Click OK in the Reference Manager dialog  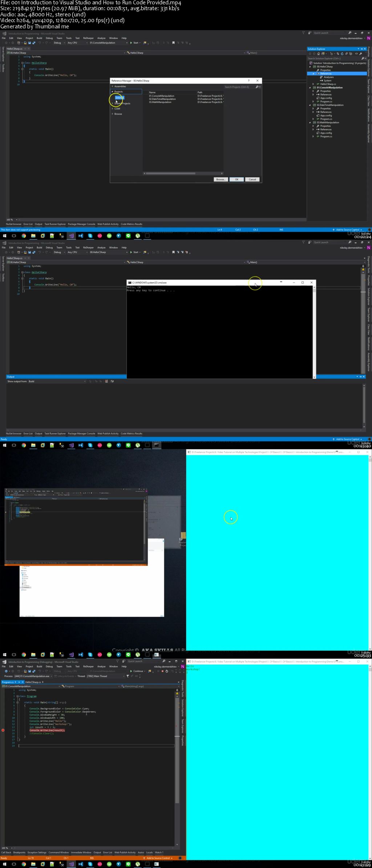coord(236,179)
